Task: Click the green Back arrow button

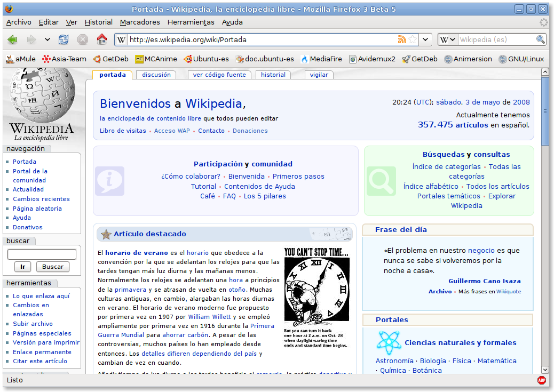Action: tap(12, 39)
